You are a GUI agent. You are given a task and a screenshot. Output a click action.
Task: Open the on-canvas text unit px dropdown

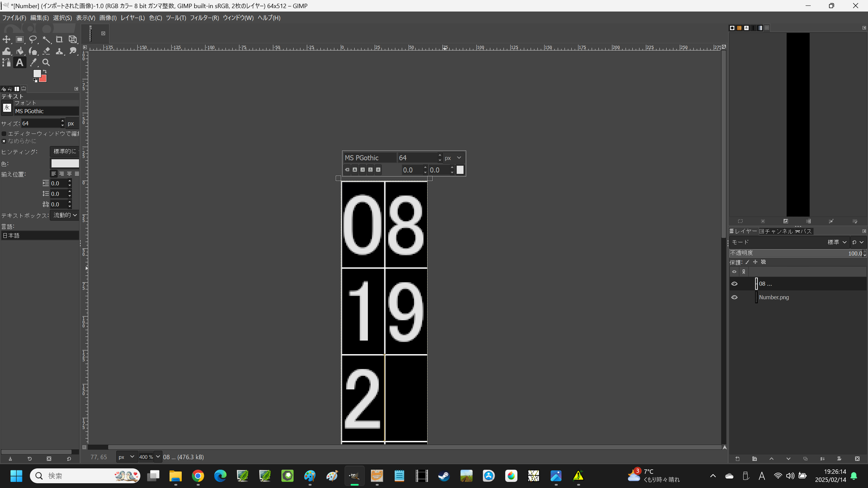pos(453,158)
